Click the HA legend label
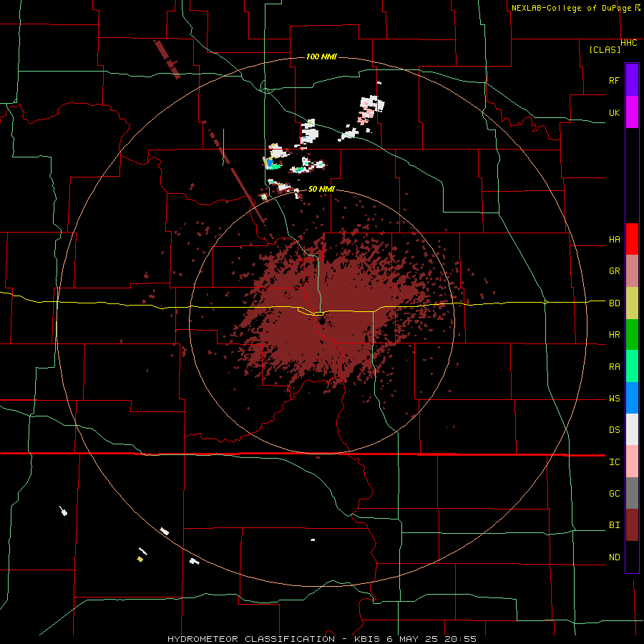Image resolution: width=644 pixels, height=644 pixels. pos(614,240)
